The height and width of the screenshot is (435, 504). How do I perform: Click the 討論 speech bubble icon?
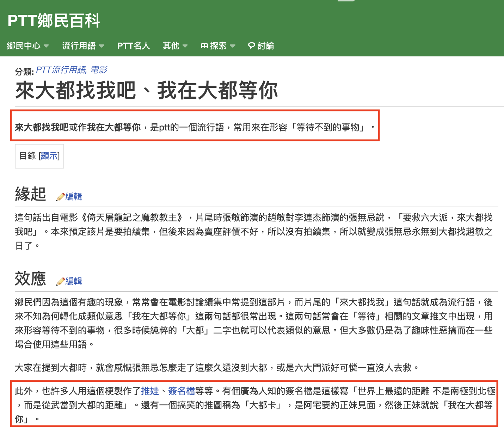252,46
